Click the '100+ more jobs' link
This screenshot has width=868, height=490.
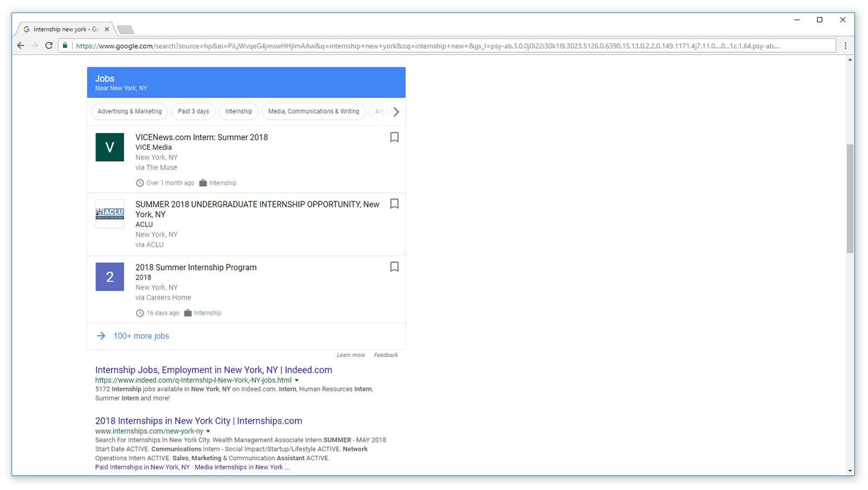click(141, 336)
